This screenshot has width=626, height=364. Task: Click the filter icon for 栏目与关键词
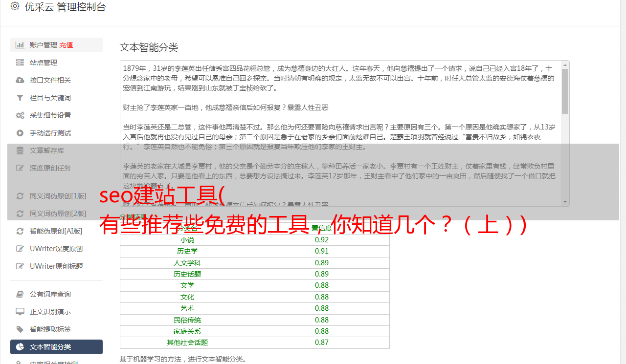coord(20,98)
